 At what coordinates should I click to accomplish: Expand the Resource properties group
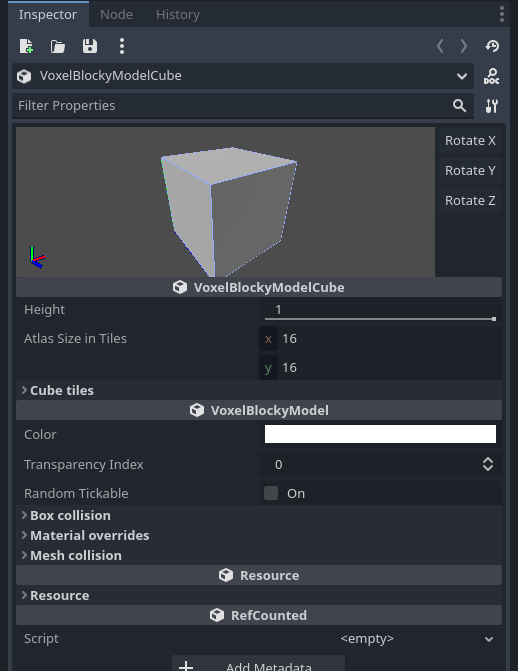(259, 595)
